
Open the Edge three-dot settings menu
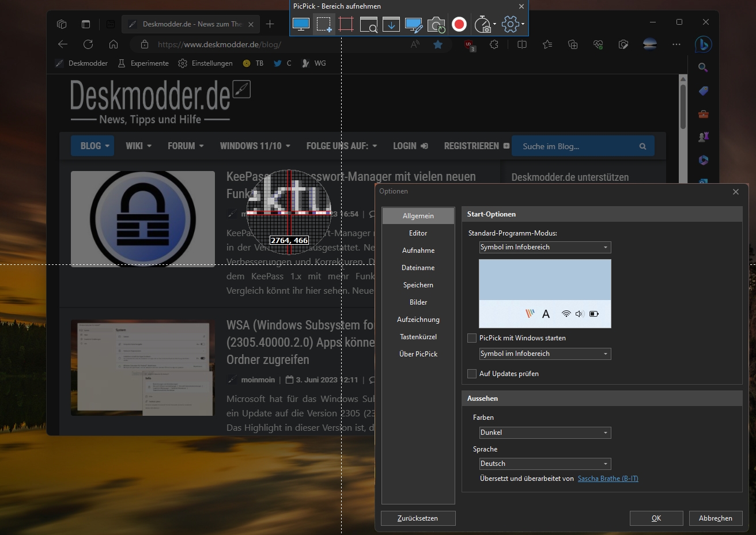tap(676, 44)
